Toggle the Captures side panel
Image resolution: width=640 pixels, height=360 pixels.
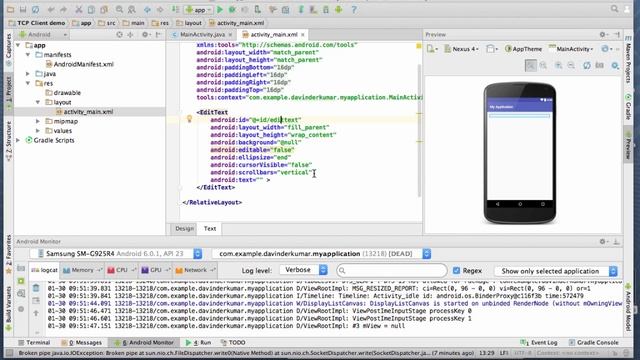click(x=9, y=49)
